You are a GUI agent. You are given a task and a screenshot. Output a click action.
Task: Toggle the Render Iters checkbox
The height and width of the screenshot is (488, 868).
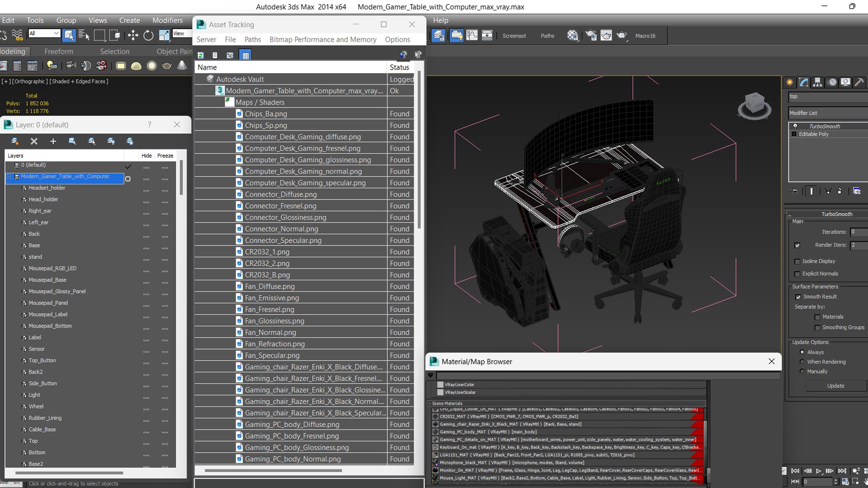pos(797,245)
